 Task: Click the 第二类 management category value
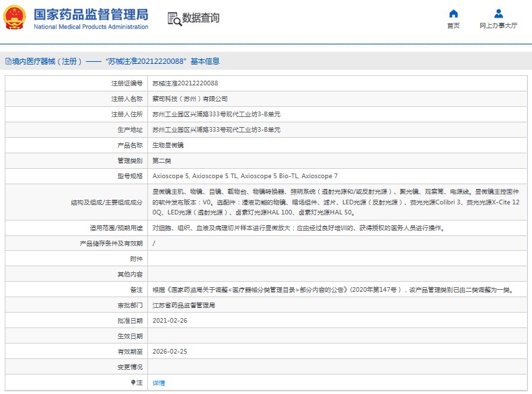tap(162, 161)
